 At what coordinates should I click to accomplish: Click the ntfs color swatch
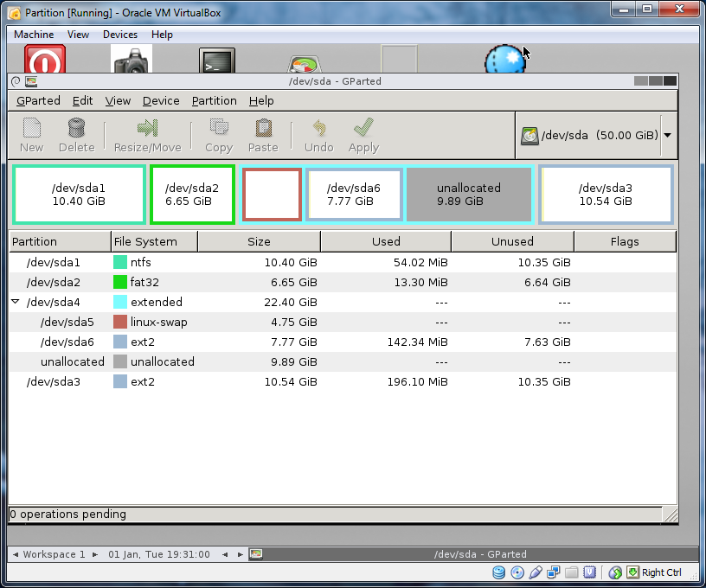119,262
